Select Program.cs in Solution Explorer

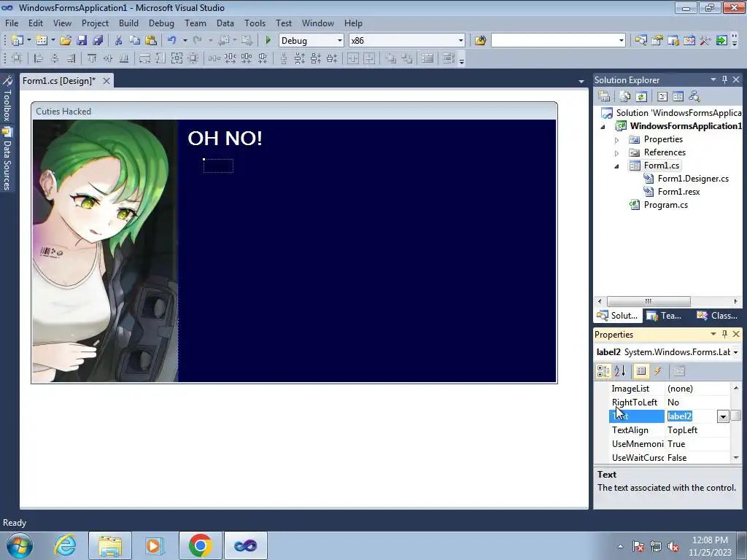coord(665,205)
